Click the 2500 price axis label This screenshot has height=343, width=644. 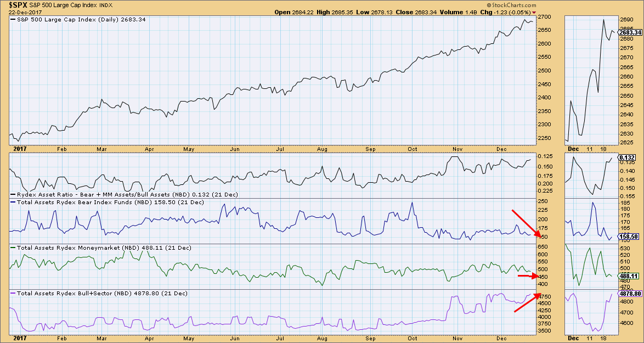[x=546, y=71]
